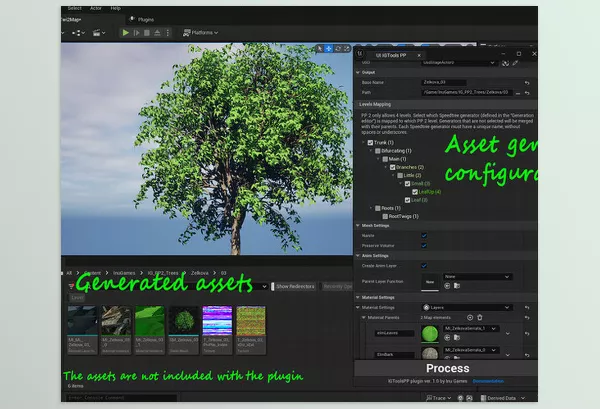Viewport: 600px width, 409px height.
Task: Open the USD stage actor dropdown
Action: pos(458,62)
